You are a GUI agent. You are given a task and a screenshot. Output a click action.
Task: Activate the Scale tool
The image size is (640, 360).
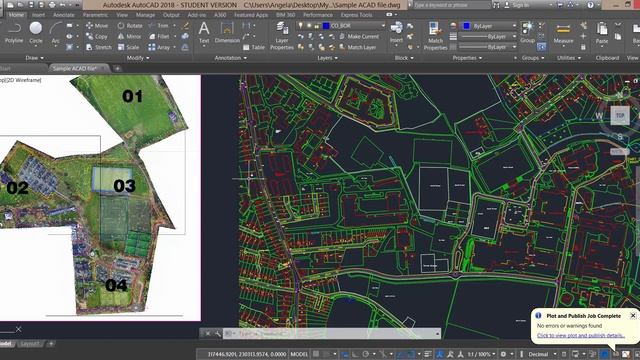pos(129,47)
